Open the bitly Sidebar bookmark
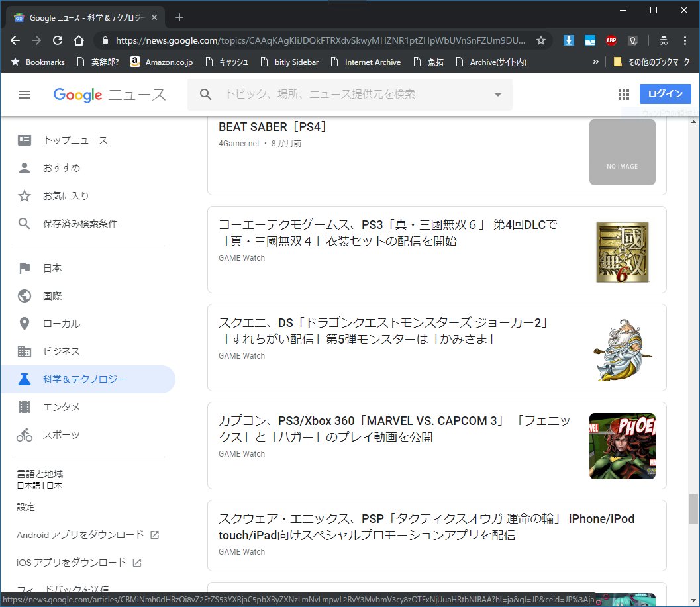 (289, 62)
